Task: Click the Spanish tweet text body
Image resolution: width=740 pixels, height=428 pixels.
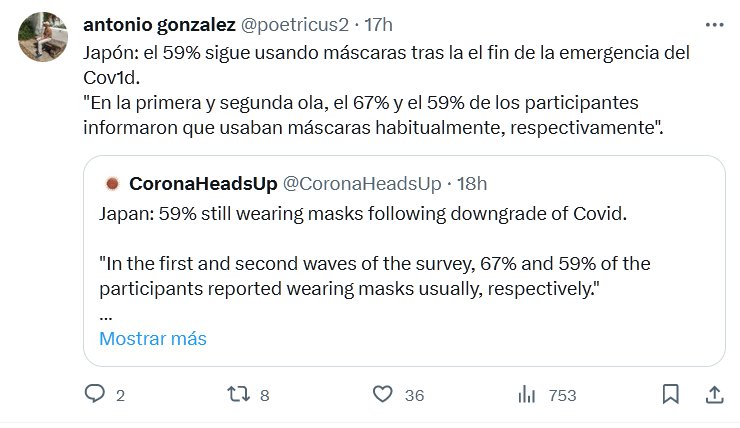Action: (x=380, y=90)
